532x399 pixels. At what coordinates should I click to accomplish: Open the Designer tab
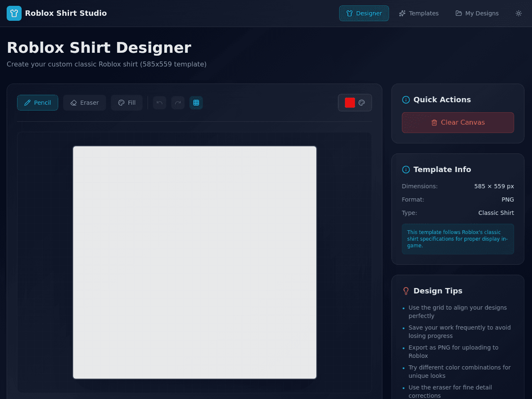click(364, 13)
